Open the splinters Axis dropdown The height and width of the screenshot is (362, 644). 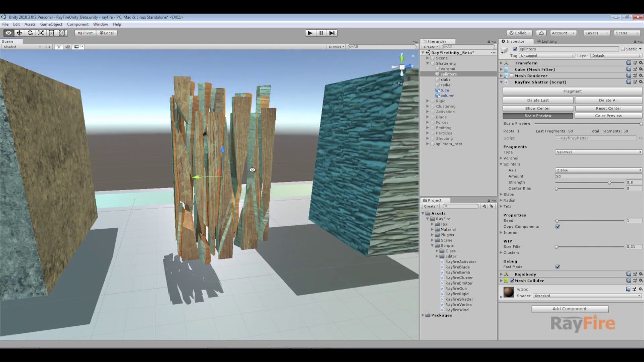click(x=599, y=170)
